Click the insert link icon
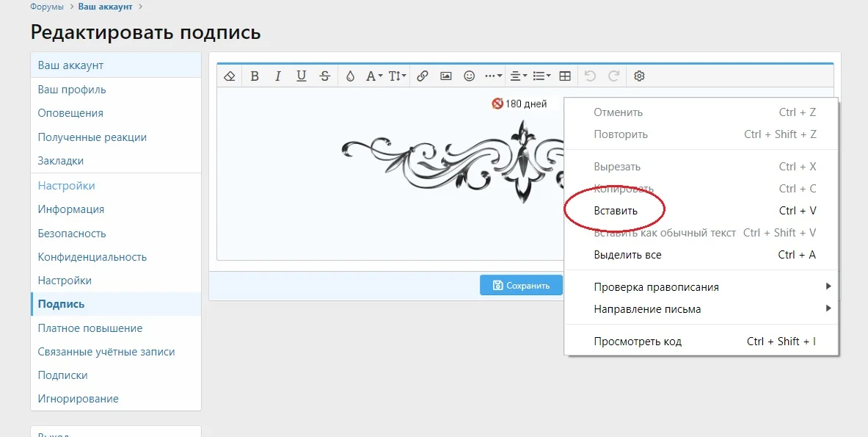Screen dimensions: 868x437 click(x=423, y=76)
